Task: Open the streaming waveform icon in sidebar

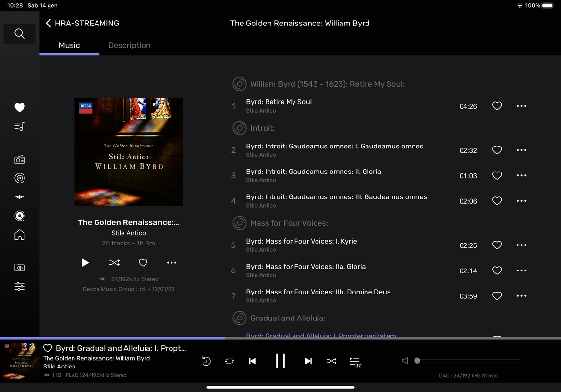Action: click(19, 196)
